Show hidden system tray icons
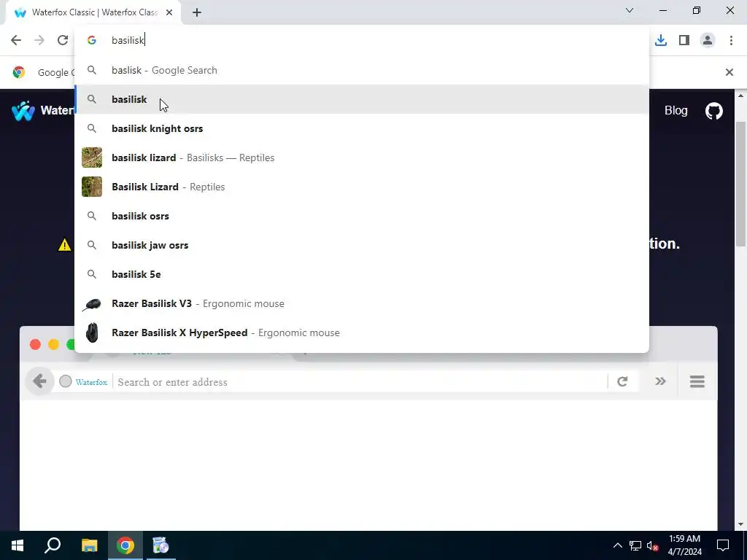Screen dimensions: 747x560 617,545
